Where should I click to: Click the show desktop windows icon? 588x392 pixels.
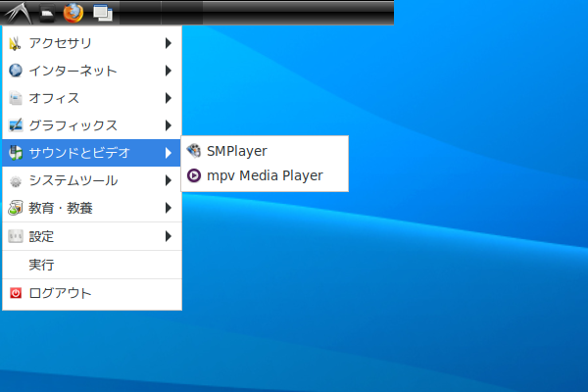pyautogui.click(x=103, y=13)
